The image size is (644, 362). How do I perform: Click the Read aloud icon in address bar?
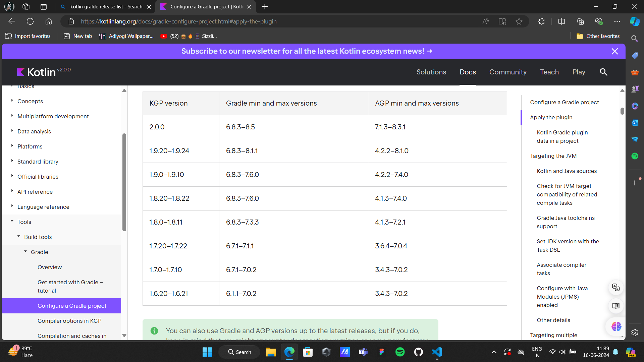click(485, 21)
